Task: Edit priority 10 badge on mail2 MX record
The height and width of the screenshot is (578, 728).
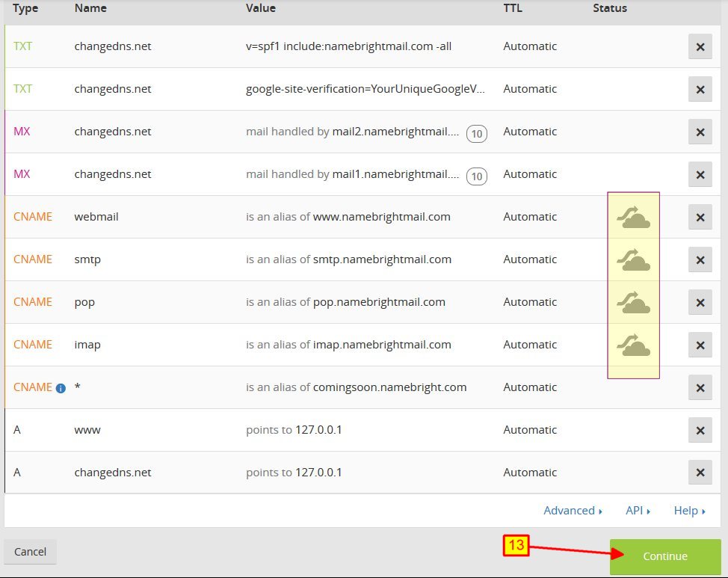Action: tap(476, 134)
